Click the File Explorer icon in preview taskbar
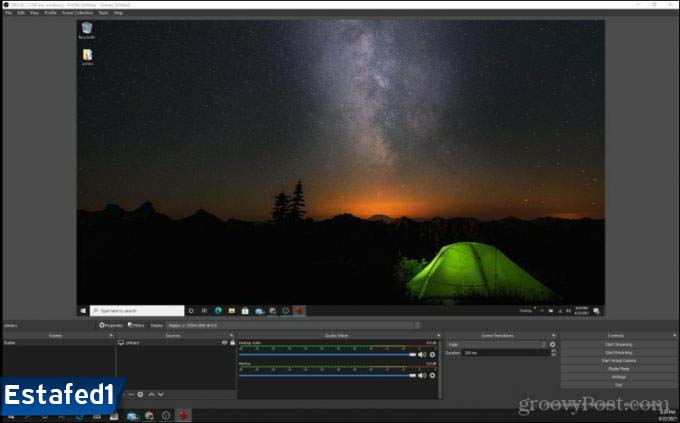Screen dimensions: 680x423 pos(232,311)
